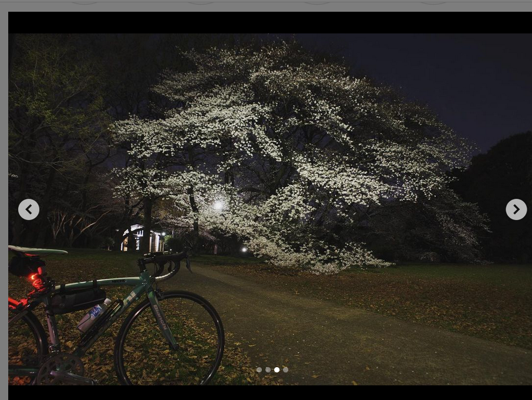This screenshot has width=532, height=400.
Task: Click the previous image arrow
Action: [29, 209]
